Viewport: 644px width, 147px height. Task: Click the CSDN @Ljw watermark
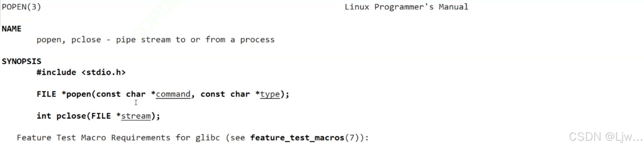tap(605, 136)
